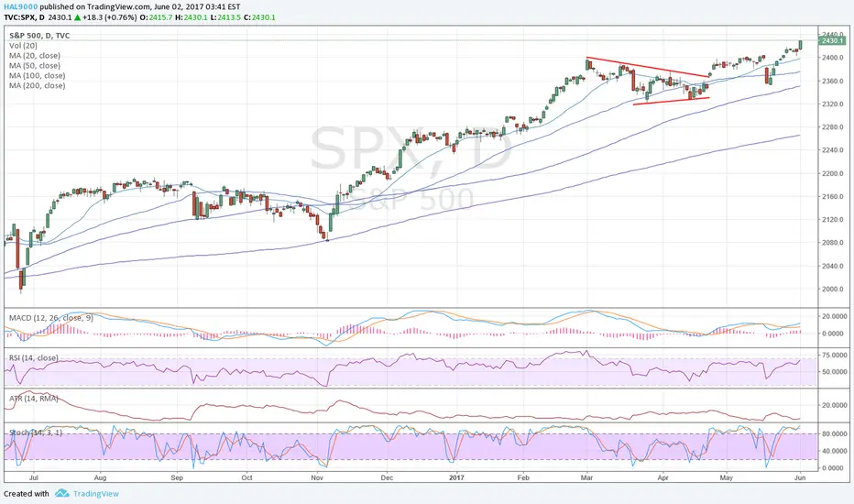Screen dimensions: 854x504
Task: Select the 'Vol (20)' indicator label
Action: [x=24, y=46]
